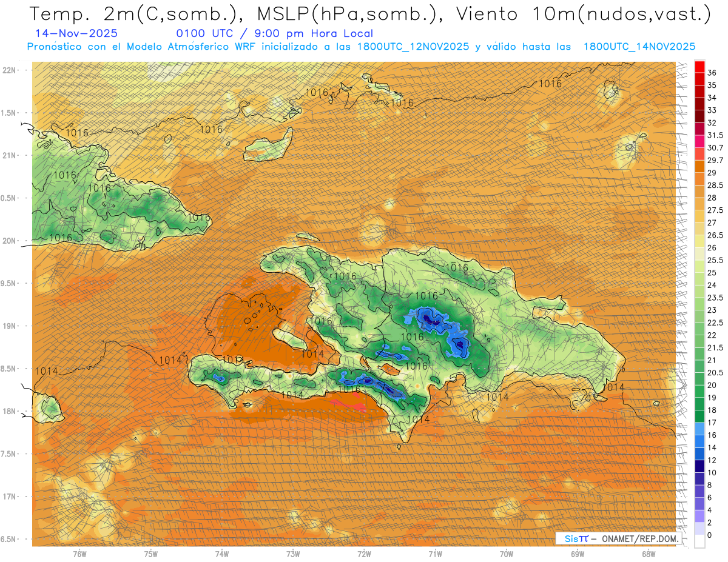
Task: Click the white swatch below legend value 0
Action: coord(699,541)
